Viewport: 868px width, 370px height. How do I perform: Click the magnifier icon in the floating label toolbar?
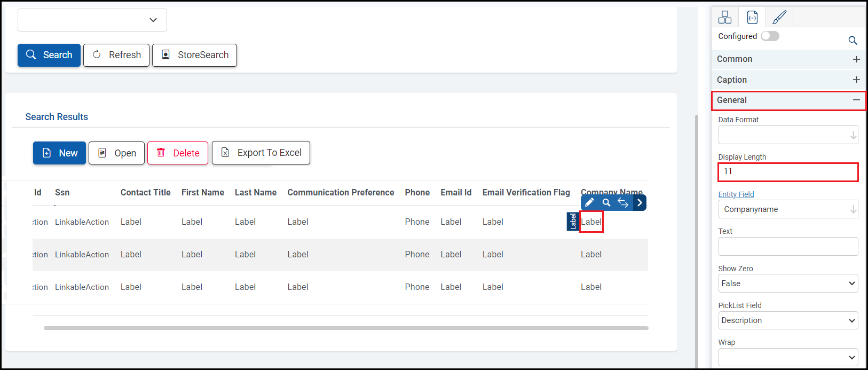tap(606, 203)
